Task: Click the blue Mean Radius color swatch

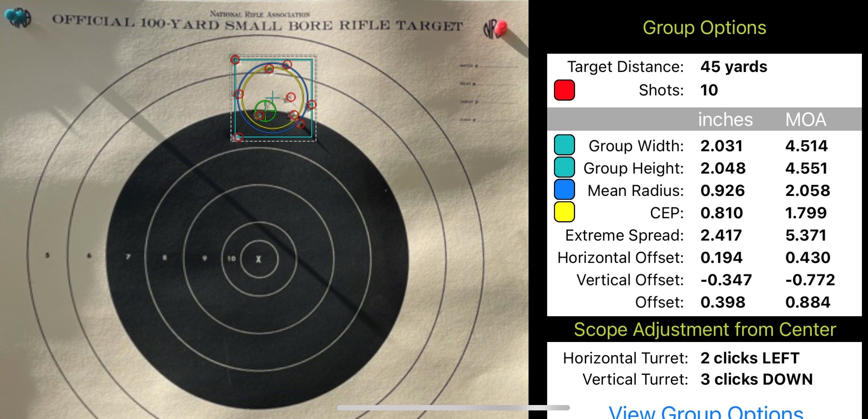Action: click(564, 190)
